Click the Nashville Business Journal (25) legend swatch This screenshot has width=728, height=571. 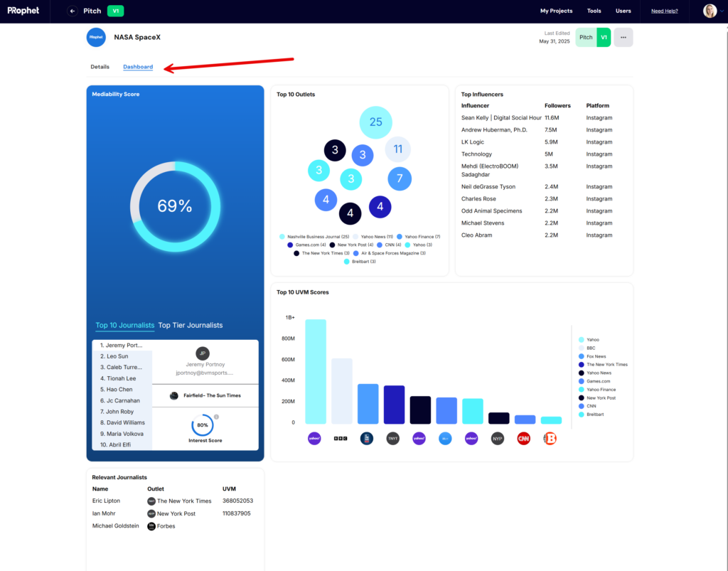282,237
